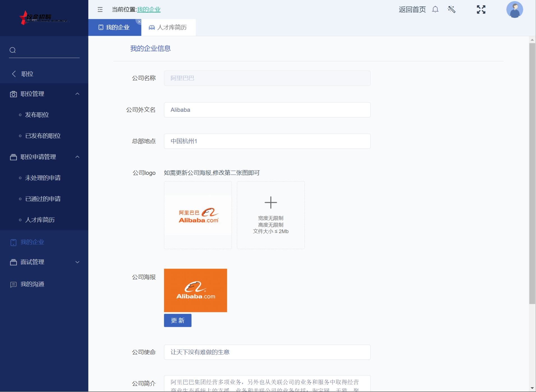
Task: Click the 我的企业信息 heading
Action: click(x=150, y=49)
